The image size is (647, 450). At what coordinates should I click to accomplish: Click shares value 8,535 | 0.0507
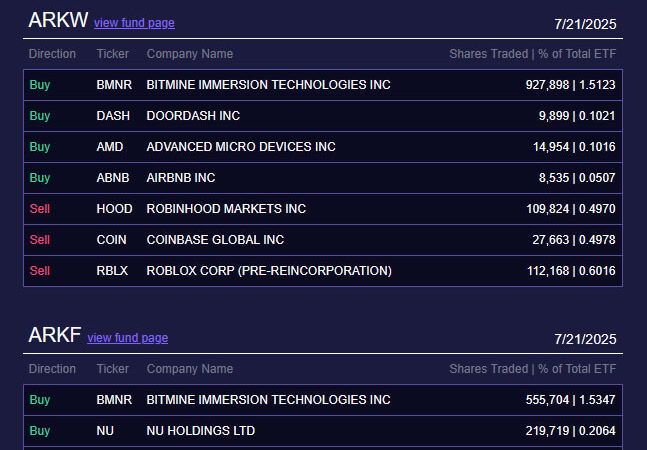pyautogui.click(x=577, y=178)
